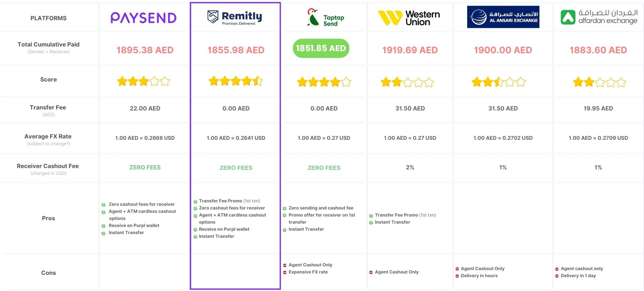Click the PLATFORMS header cell
Screen dimensions: 644x291
pos(48,18)
